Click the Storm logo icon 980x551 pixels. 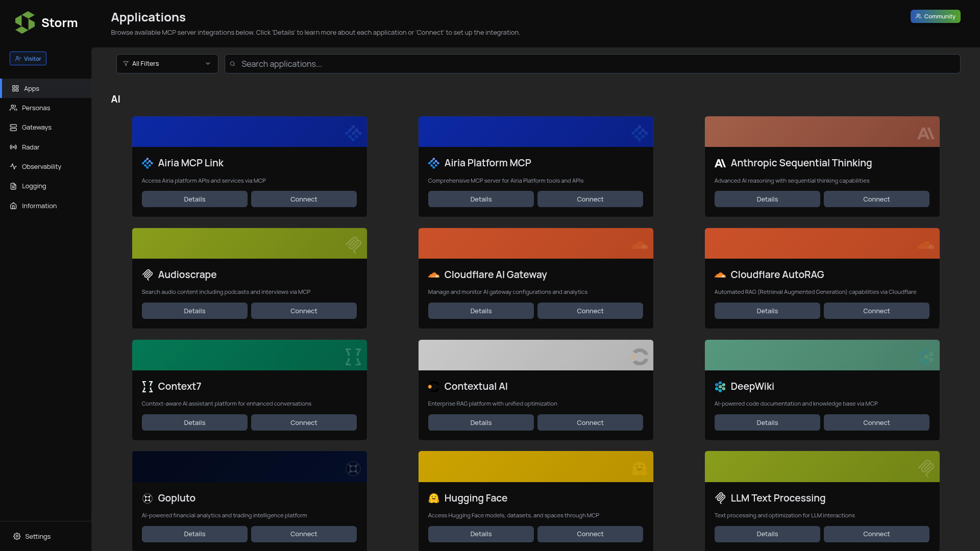(24, 22)
